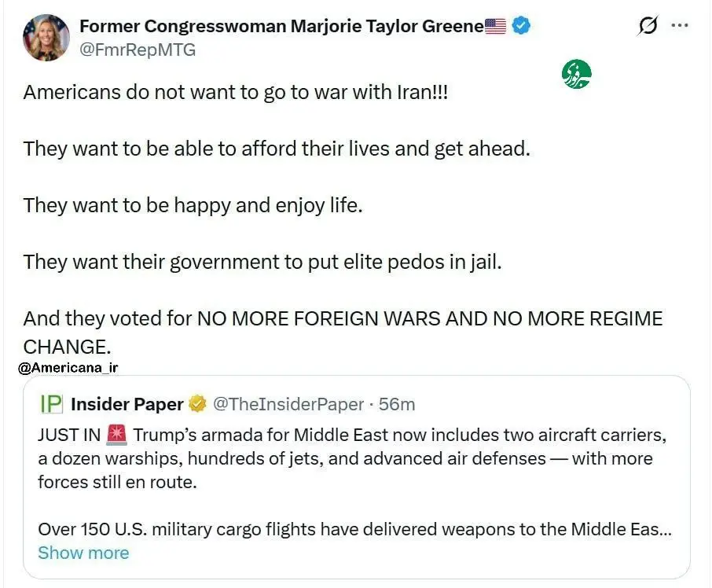Screen dimensions: 712x588
Task: Click the @TheInsiderPaper handle
Action: click(288, 404)
